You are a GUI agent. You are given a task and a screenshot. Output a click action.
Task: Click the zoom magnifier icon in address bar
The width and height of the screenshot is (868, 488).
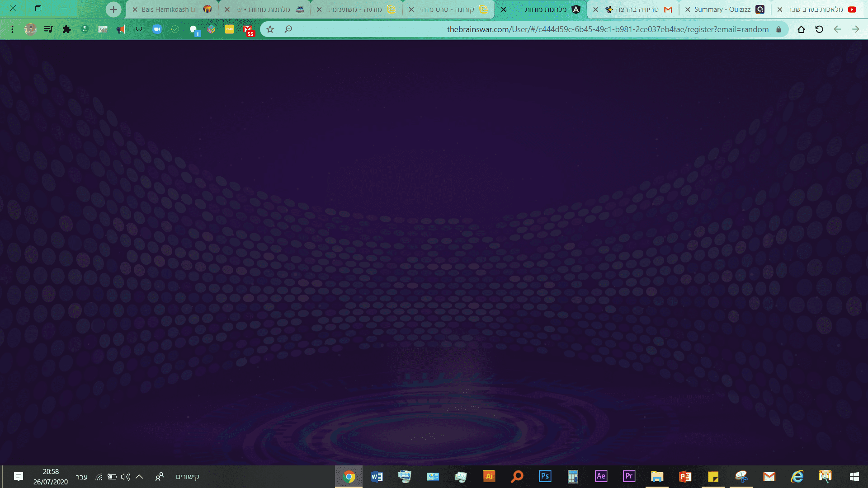(288, 29)
